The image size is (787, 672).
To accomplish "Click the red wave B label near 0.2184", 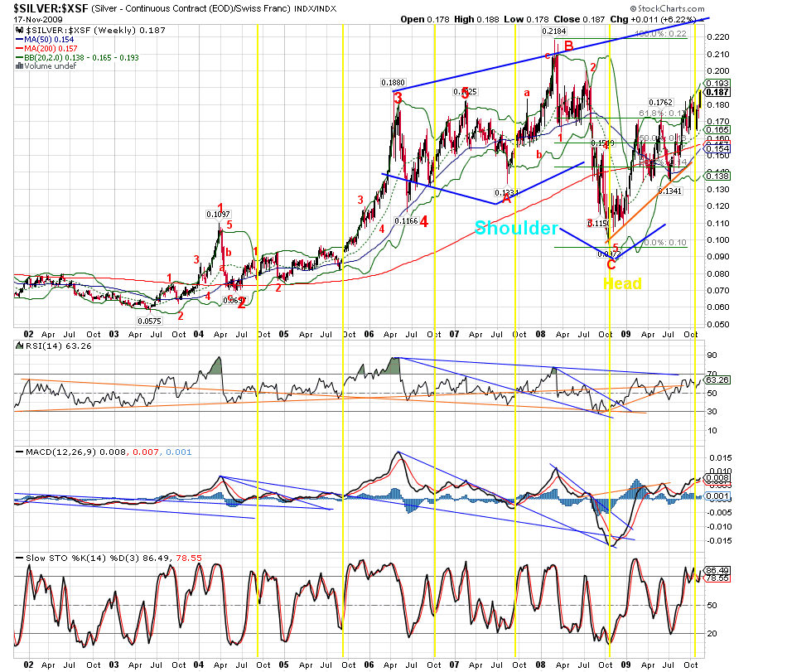I will tap(568, 46).
